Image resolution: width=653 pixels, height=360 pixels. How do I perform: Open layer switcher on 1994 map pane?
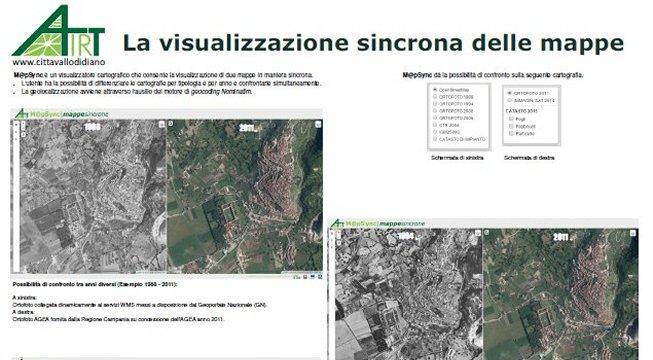478,233
